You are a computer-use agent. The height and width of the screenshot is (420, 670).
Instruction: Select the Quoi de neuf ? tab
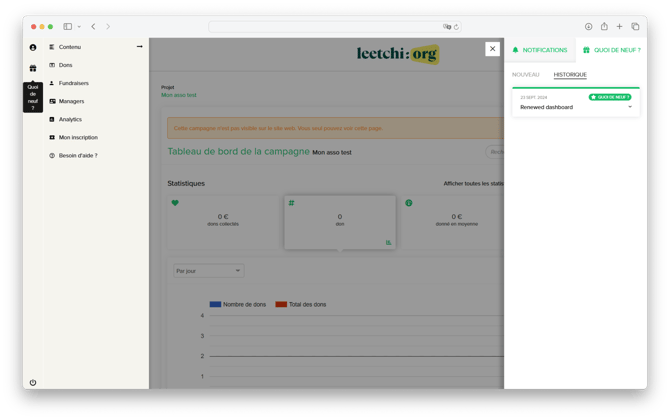point(611,50)
